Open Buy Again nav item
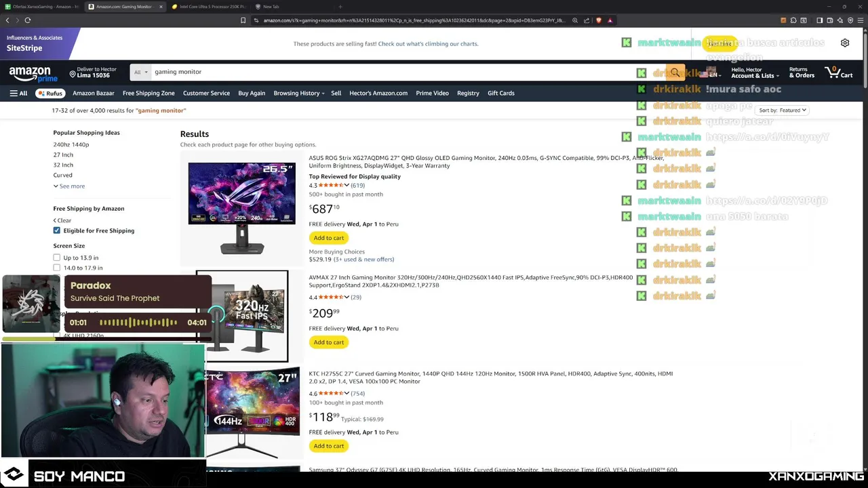868x488 pixels. [252, 93]
